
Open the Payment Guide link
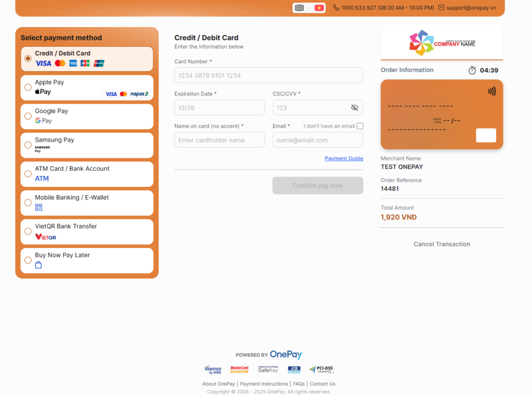click(344, 158)
